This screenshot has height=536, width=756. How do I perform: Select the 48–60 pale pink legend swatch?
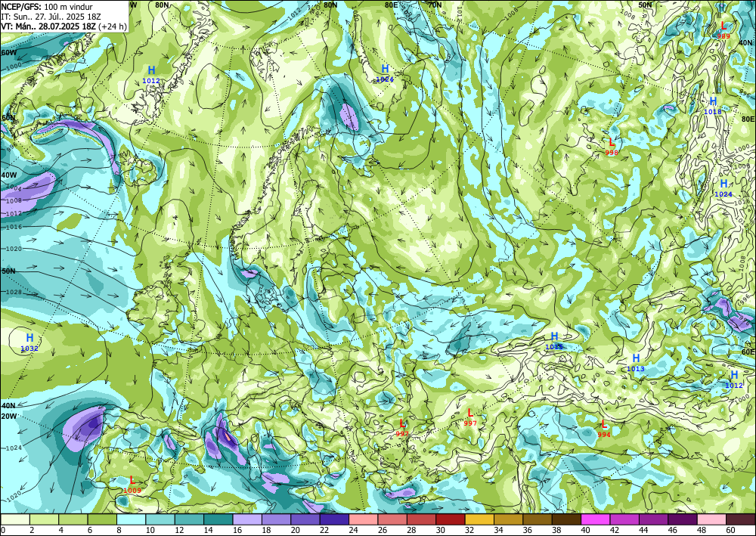pyautogui.click(x=711, y=519)
